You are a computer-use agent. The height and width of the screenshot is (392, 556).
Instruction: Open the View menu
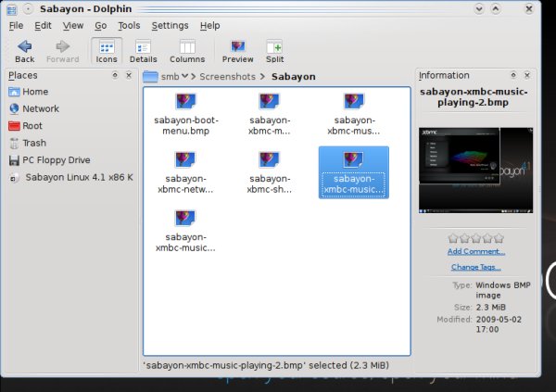click(73, 26)
